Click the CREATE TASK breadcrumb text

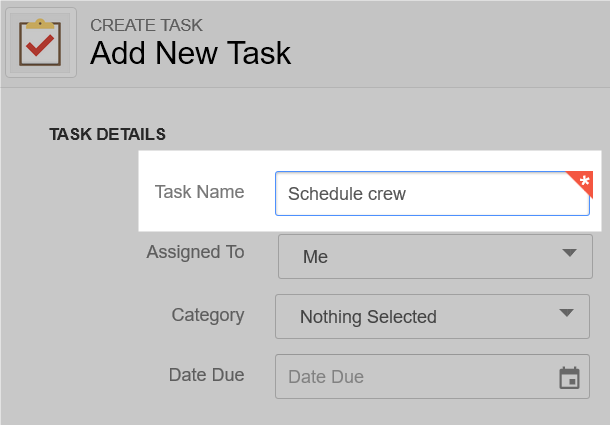(146, 25)
